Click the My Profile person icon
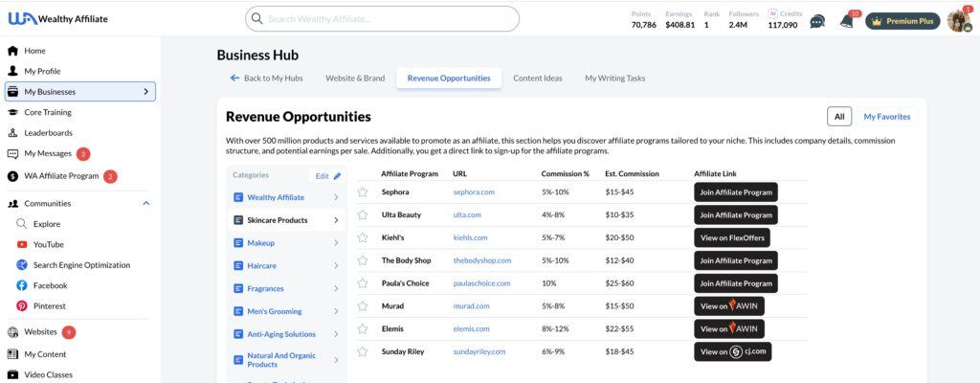The height and width of the screenshot is (383, 980). [12, 72]
